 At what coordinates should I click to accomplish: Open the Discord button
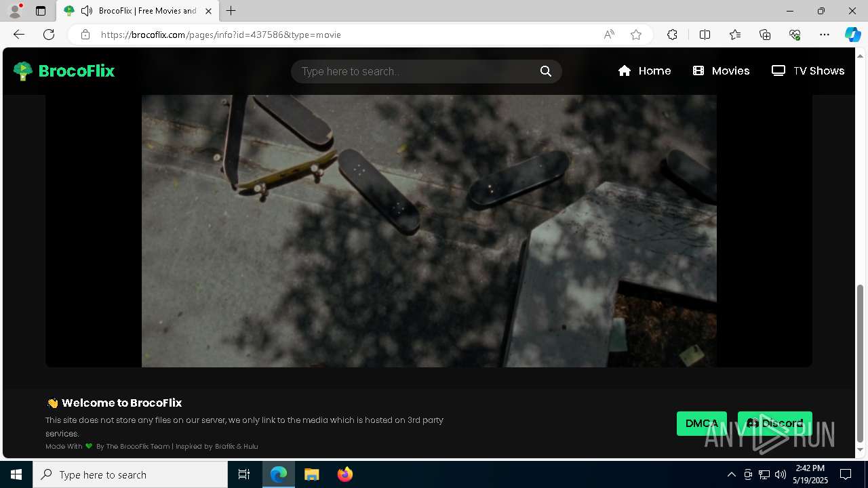pyautogui.click(x=774, y=424)
